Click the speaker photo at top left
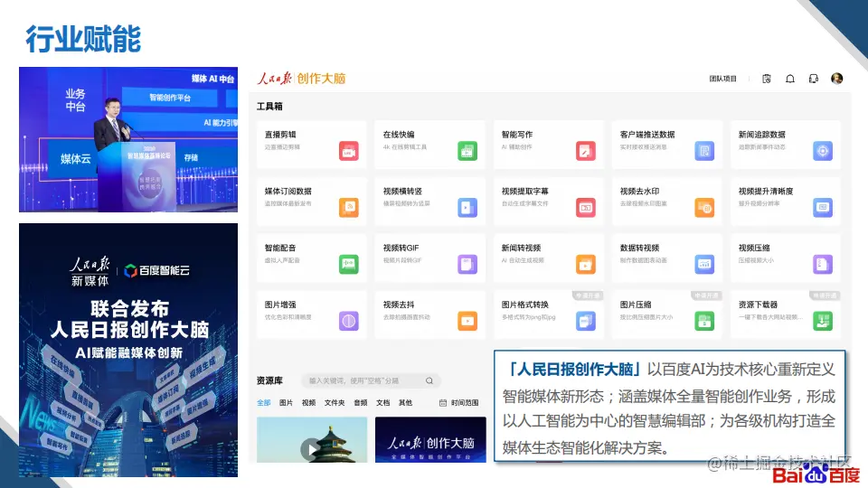The height and width of the screenshot is (488, 868). point(128,139)
